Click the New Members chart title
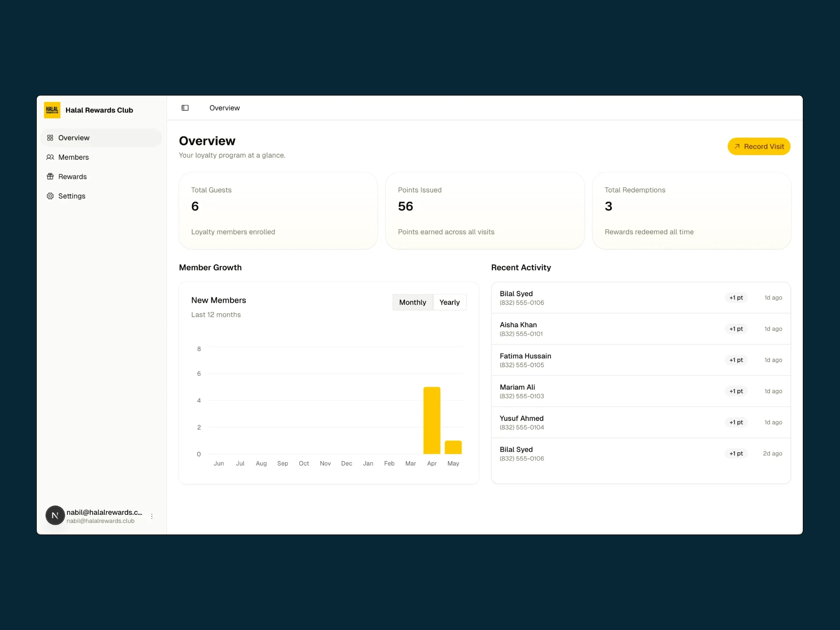 [x=218, y=300]
